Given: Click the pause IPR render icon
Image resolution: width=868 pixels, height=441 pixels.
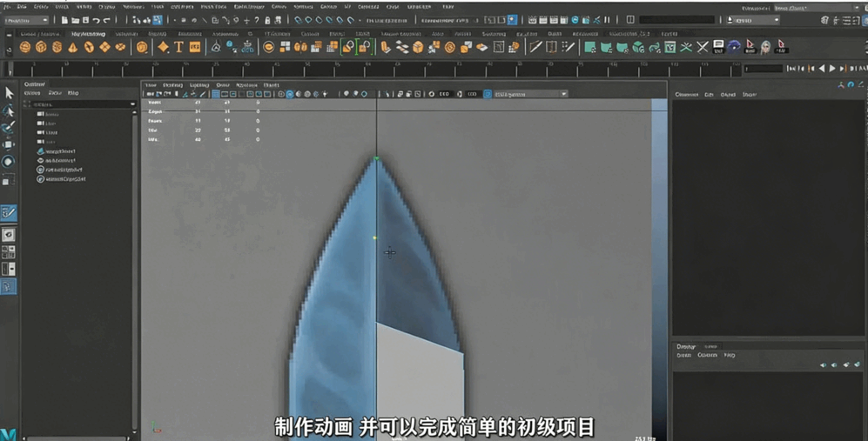Looking at the screenshot, I should tap(608, 20).
